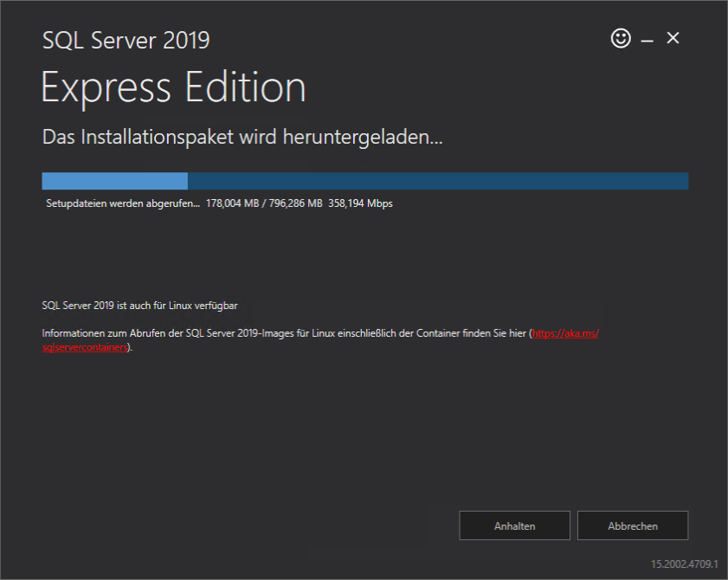Screen dimensions: 728x580
Task: Minimize the SQL Server installer window
Action: [x=647, y=42]
